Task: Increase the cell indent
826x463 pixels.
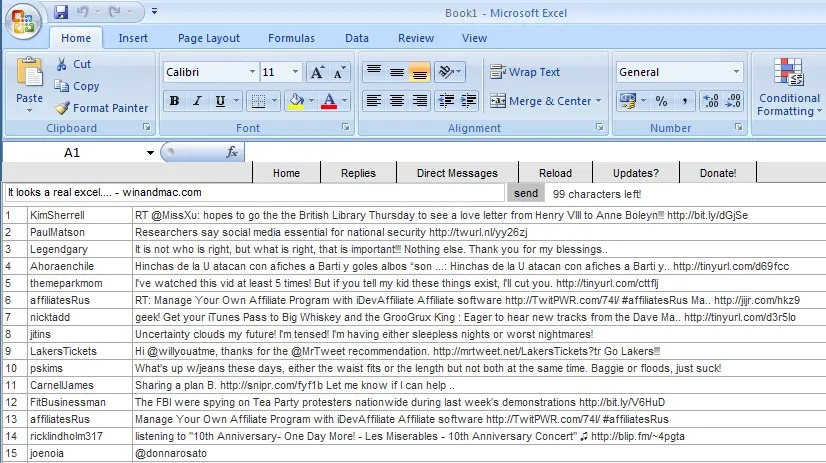Action: pos(468,101)
